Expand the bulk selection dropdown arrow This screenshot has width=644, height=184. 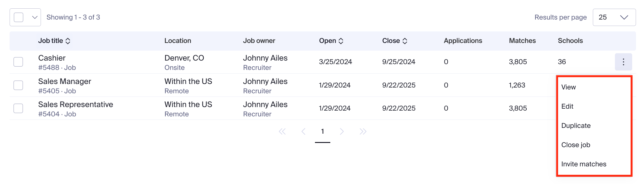[35, 17]
